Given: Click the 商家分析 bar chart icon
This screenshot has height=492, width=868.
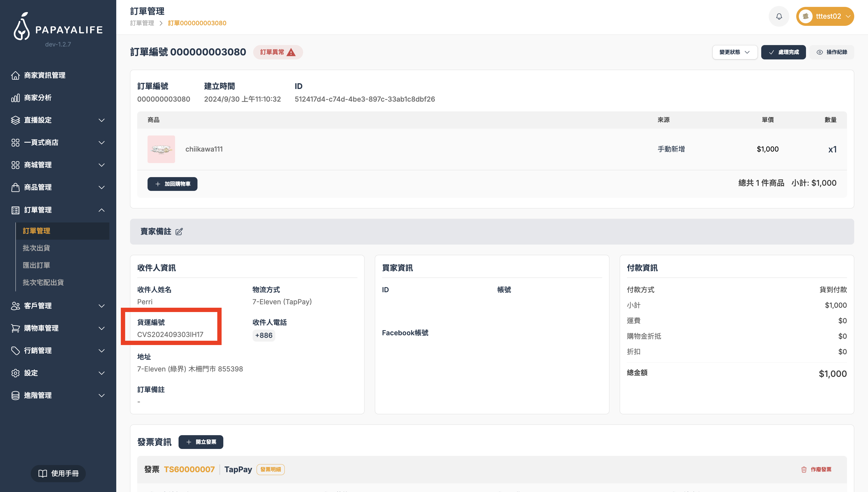Looking at the screenshot, I should coord(15,98).
